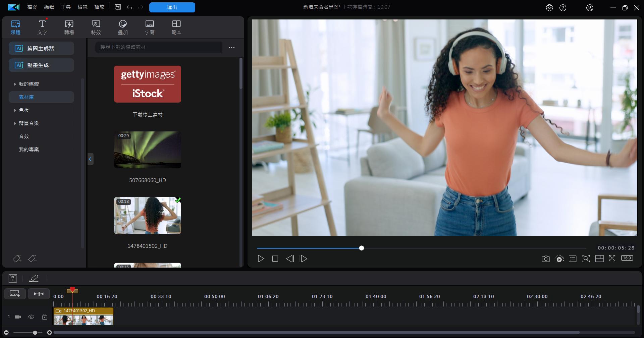Viewport: 644px width, 338px height.
Task: Expand the 背景音樂 tree node
Action: point(15,123)
